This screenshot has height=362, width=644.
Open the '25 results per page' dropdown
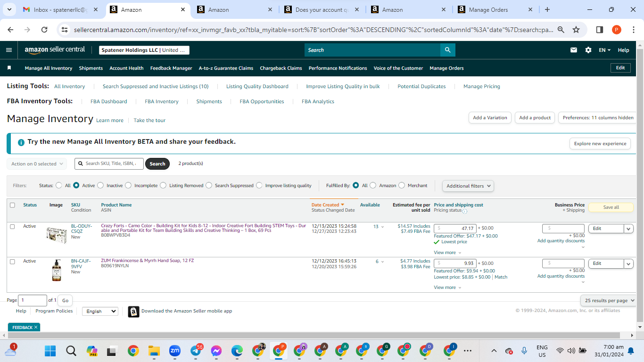[609, 300]
